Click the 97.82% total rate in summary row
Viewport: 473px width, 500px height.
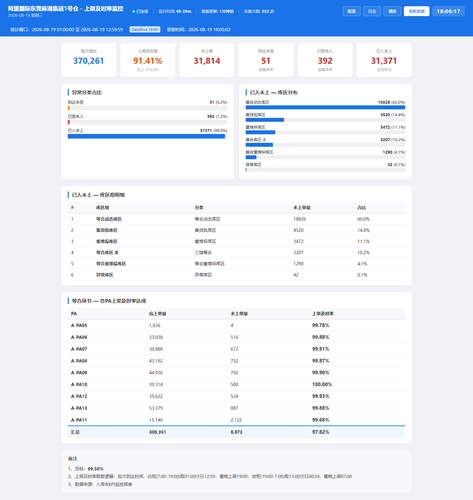(x=321, y=432)
